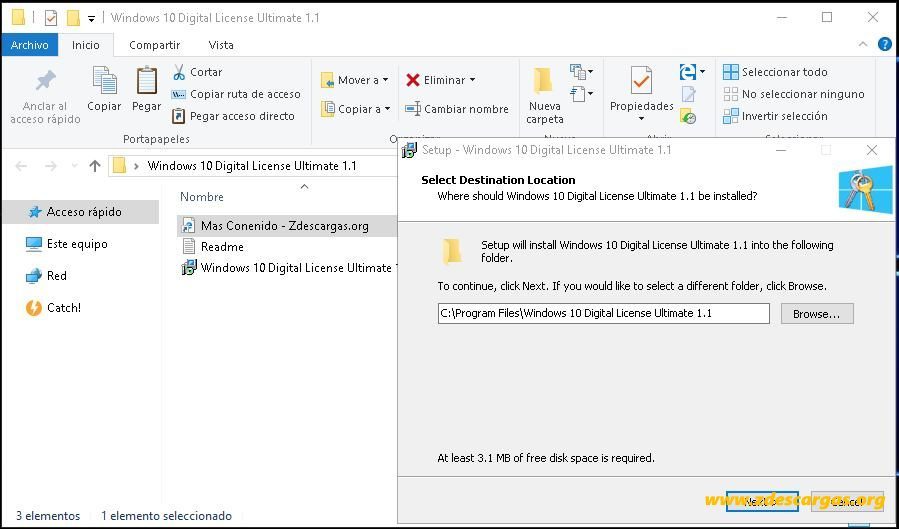
Task: Switch to the Vista ribbon tab
Action: coord(221,45)
